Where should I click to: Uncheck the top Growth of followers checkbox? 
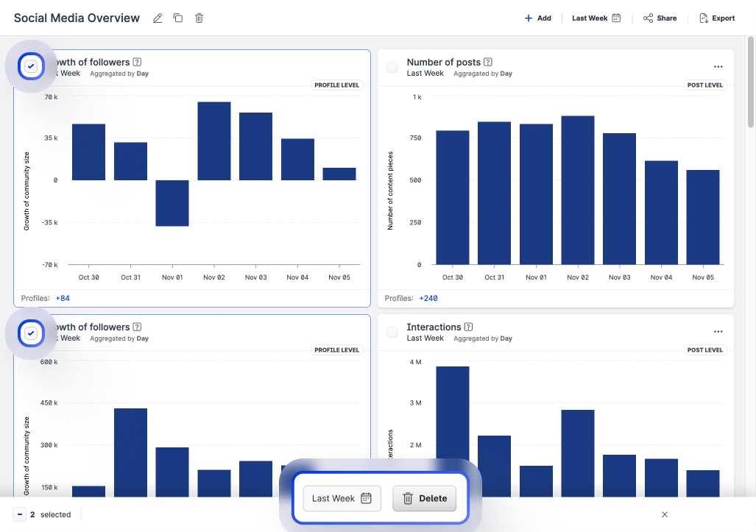click(30, 67)
